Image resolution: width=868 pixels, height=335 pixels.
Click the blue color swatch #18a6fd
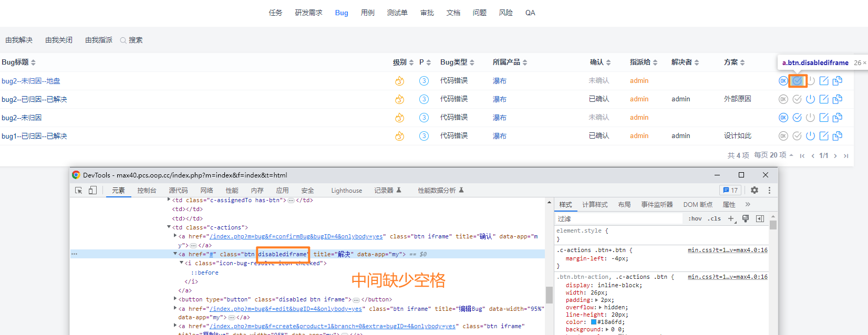(594, 322)
